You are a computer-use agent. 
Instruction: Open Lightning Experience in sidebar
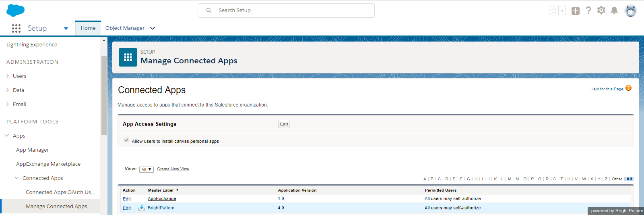coord(32,44)
